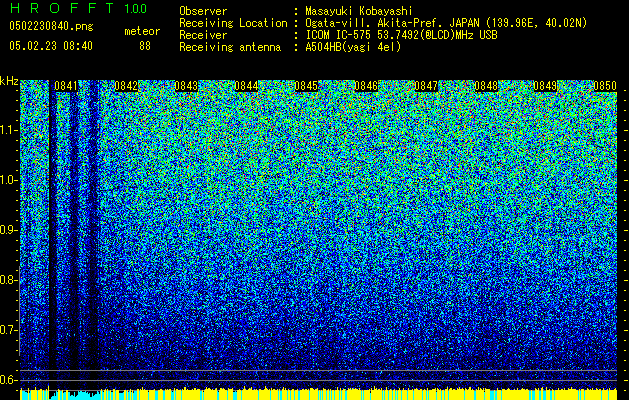Click the 0841 time marker
The width and height of the screenshot is (629, 400).
point(66,86)
